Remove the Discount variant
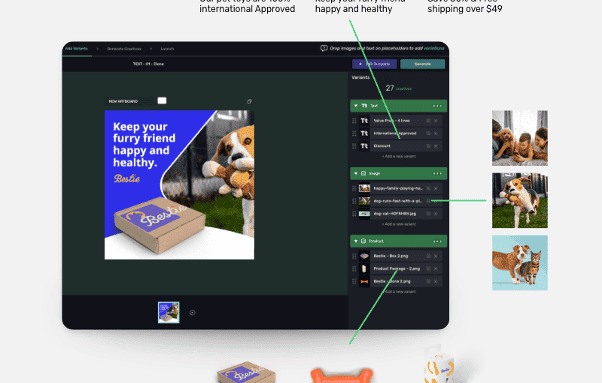 (x=436, y=146)
